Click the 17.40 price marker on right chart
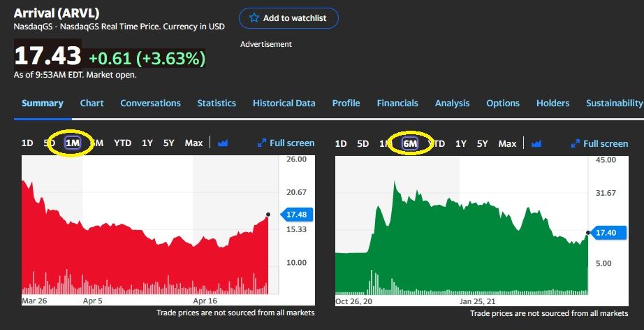This screenshot has width=644, height=330. click(610, 233)
